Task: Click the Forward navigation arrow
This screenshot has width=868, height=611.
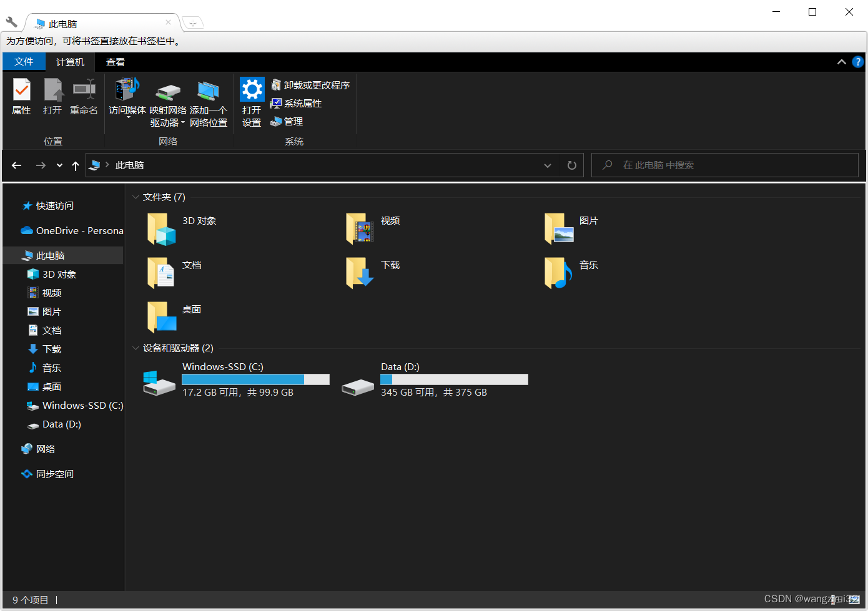Action: click(41, 165)
